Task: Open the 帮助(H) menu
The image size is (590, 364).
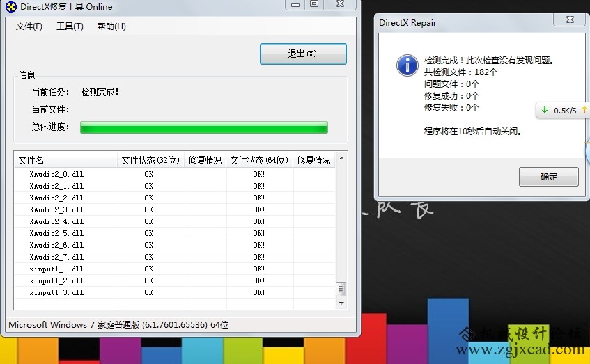Action: (111, 26)
